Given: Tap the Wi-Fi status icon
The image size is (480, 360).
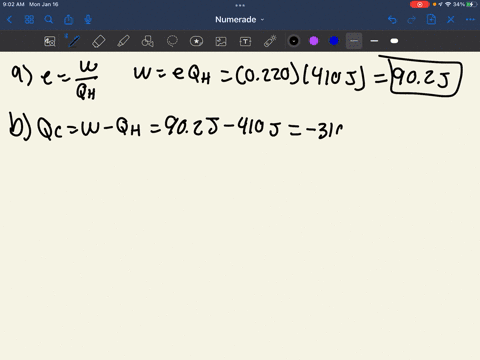Looking at the screenshot, I should click(x=448, y=4).
